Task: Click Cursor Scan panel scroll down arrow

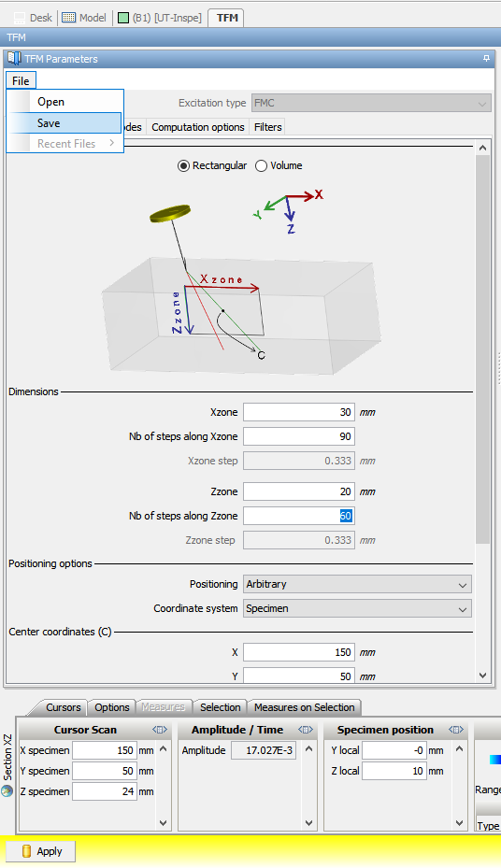Action: coord(164,823)
